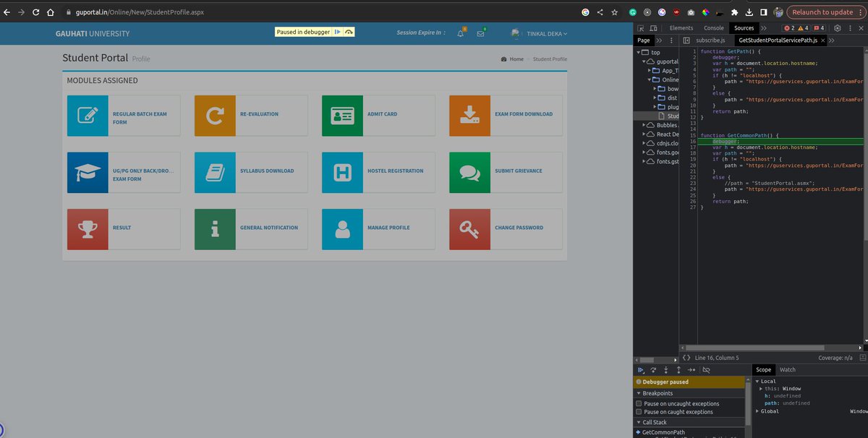The image size is (868, 438).
Task: Step out of current function in DevTools
Action: pos(678,369)
